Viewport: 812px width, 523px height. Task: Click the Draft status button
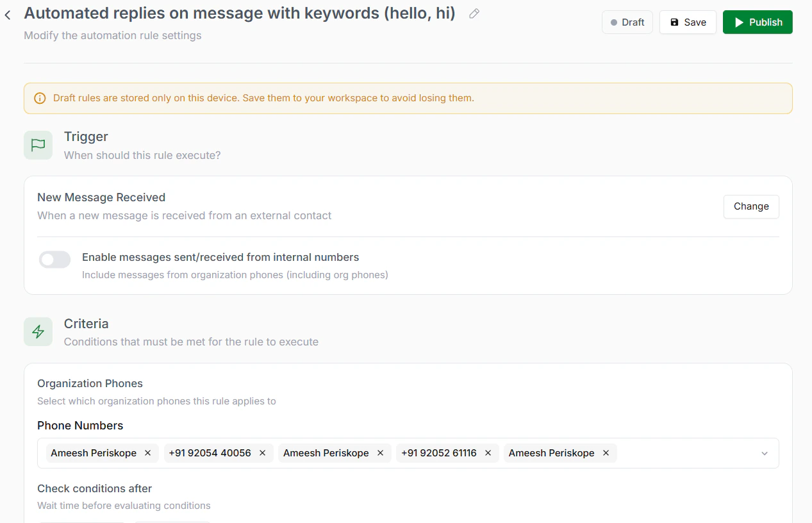pos(627,22)
